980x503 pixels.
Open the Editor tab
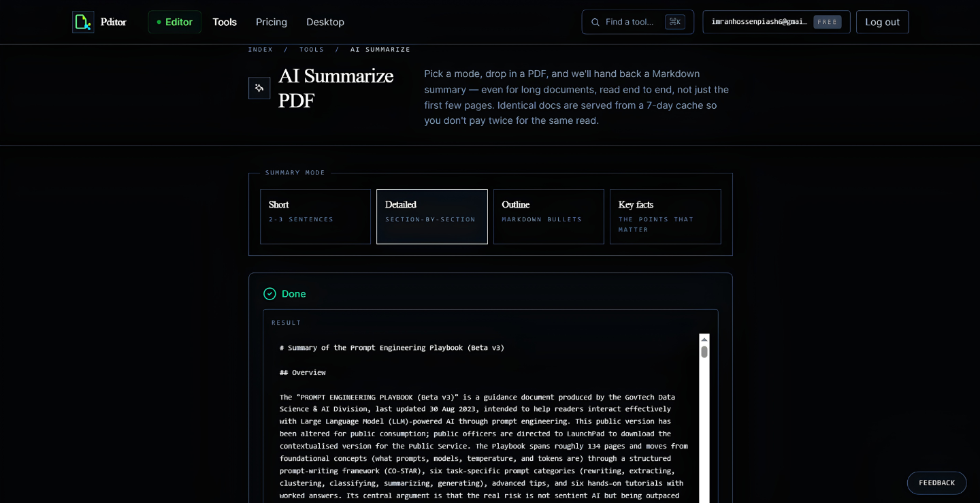point(175,22)
